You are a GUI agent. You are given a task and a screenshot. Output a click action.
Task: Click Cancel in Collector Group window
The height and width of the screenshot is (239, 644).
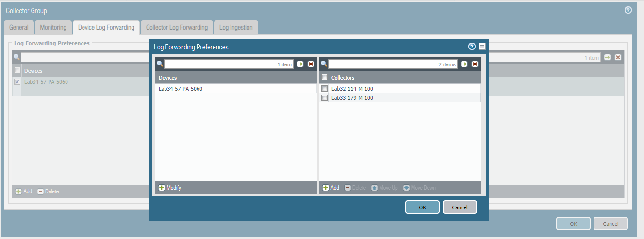[x=611, y=223]
